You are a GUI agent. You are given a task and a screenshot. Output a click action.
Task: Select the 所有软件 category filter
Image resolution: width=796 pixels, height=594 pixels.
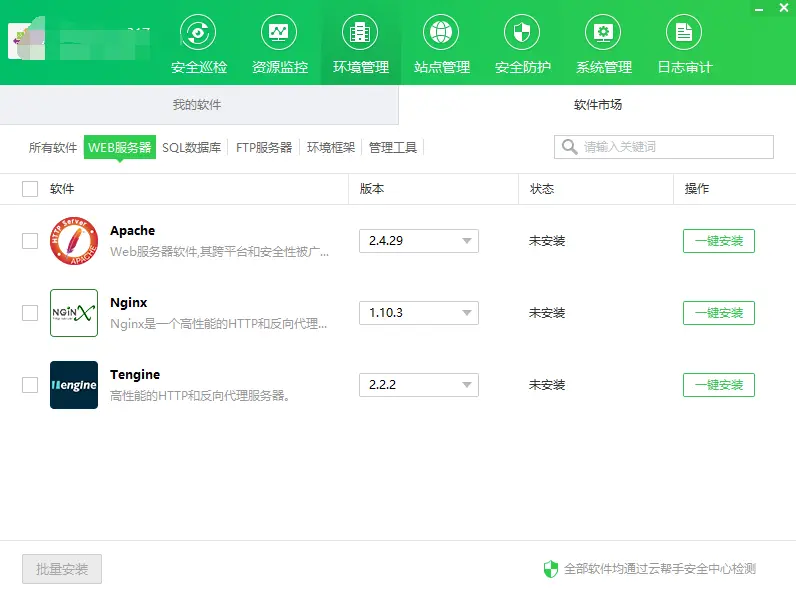click(x=53, y=148)
